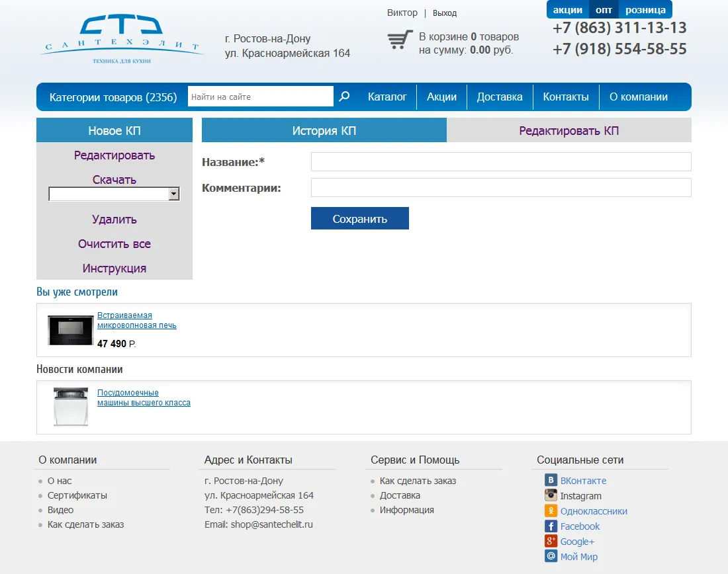Open the Виктор user profile link
728x574 pixels.
pyautogui.click(x=402, y=13)
